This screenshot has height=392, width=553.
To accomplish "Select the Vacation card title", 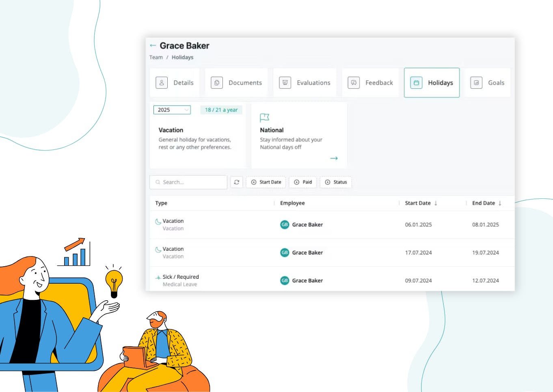I will [x=171, y=130].
